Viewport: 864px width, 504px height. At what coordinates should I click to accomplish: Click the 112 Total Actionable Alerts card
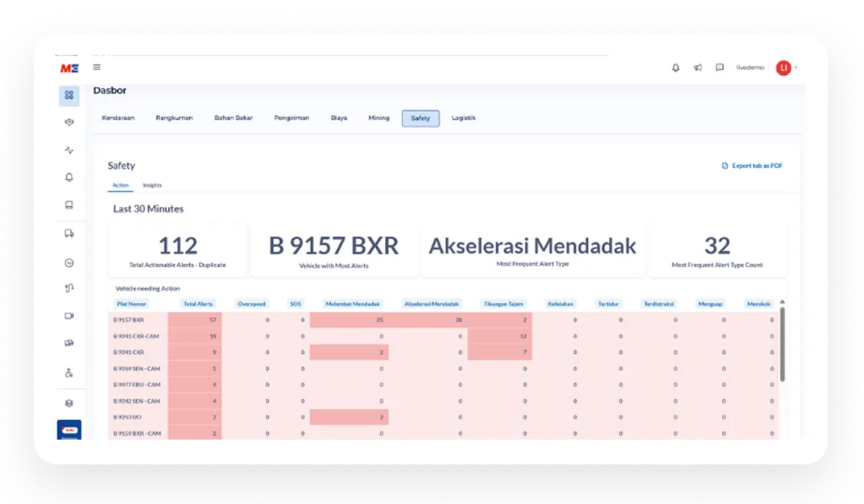[177, 251]
